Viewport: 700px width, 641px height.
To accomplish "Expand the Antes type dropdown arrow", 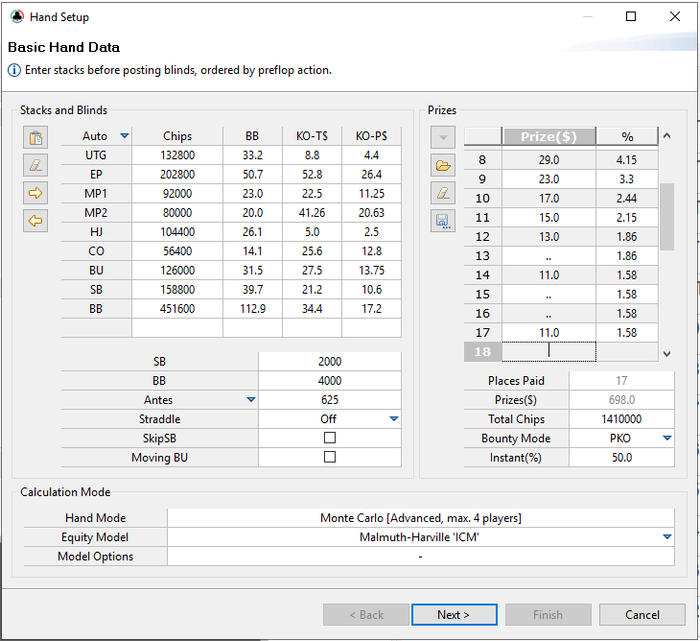I will pyautogui.click(x=252, y=400).
